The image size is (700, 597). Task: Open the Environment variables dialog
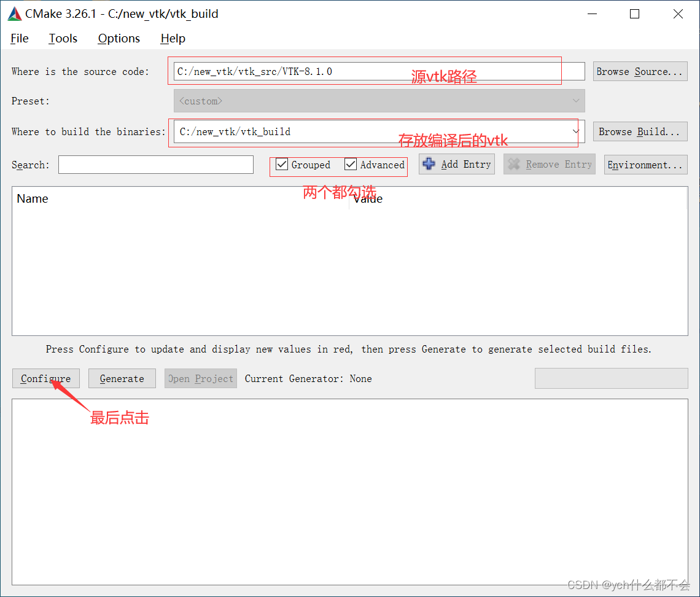pyautogui.click(x=645, y=164)
